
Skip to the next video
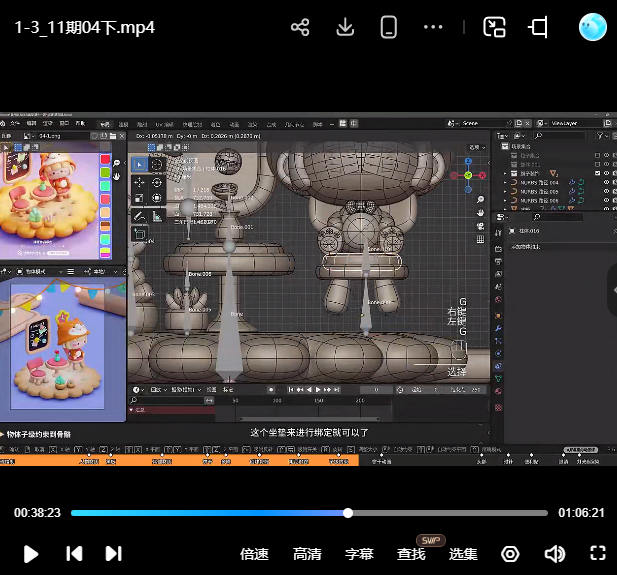pos(113,553)
